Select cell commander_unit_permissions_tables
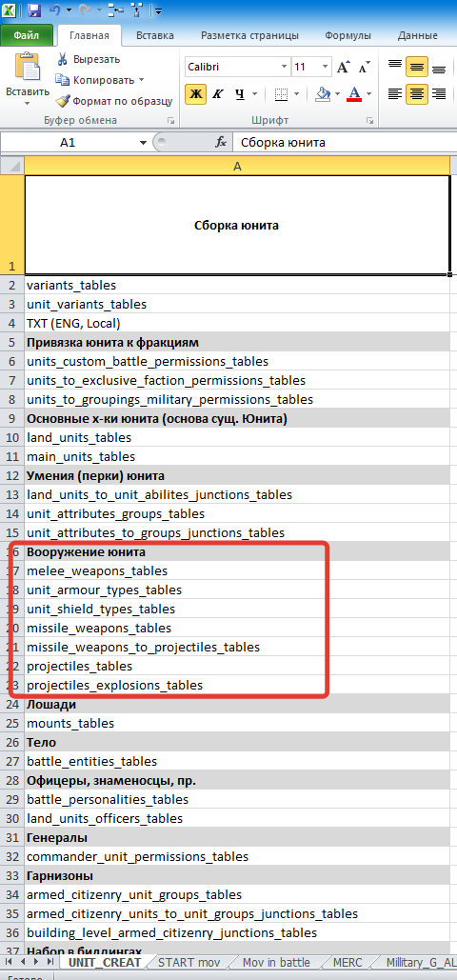Screen dimensions: 457x980 [237, 856]
